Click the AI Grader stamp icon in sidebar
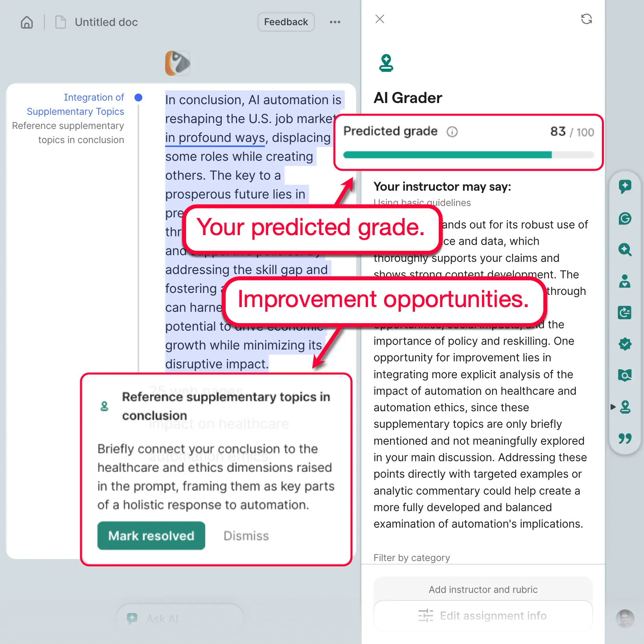 pyautogui.click(x=625, y=408)
